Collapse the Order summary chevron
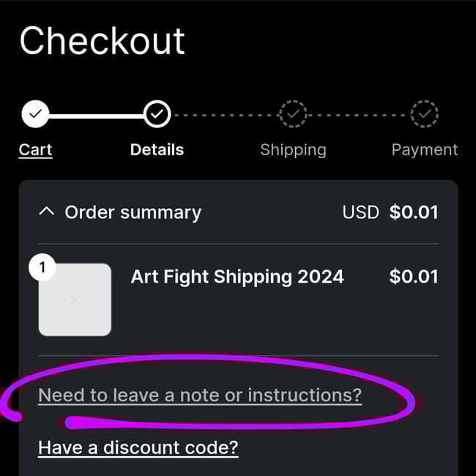 [46, 212]
